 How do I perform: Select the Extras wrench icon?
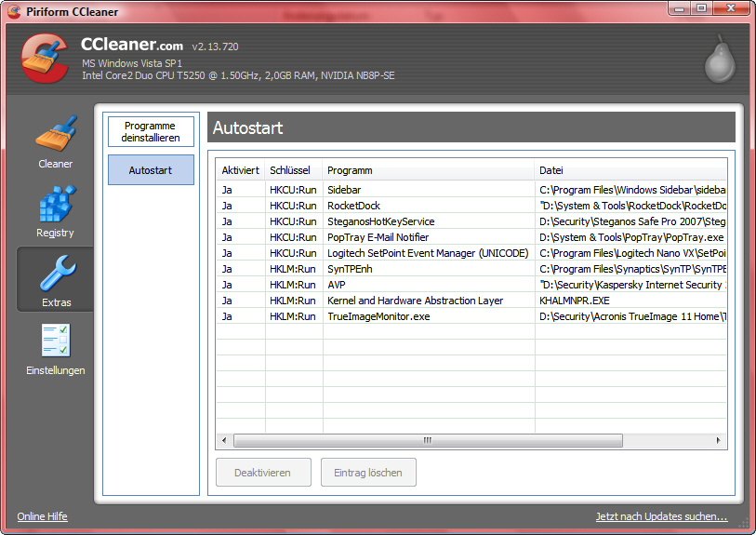(55, 274)
